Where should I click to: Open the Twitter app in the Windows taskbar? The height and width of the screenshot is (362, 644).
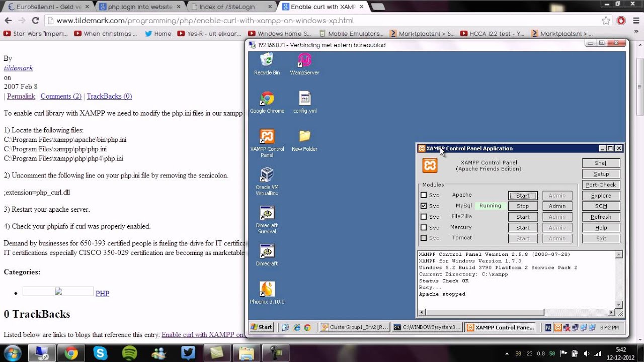coord(188,353)
